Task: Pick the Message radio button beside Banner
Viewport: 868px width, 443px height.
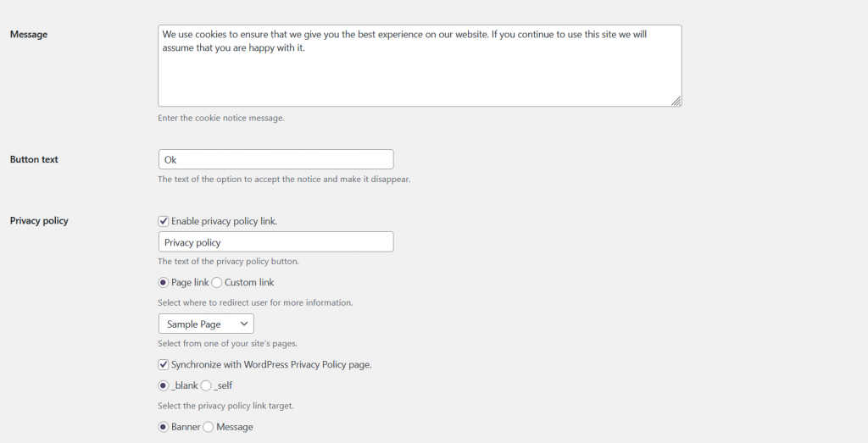Action: [209, 427]
